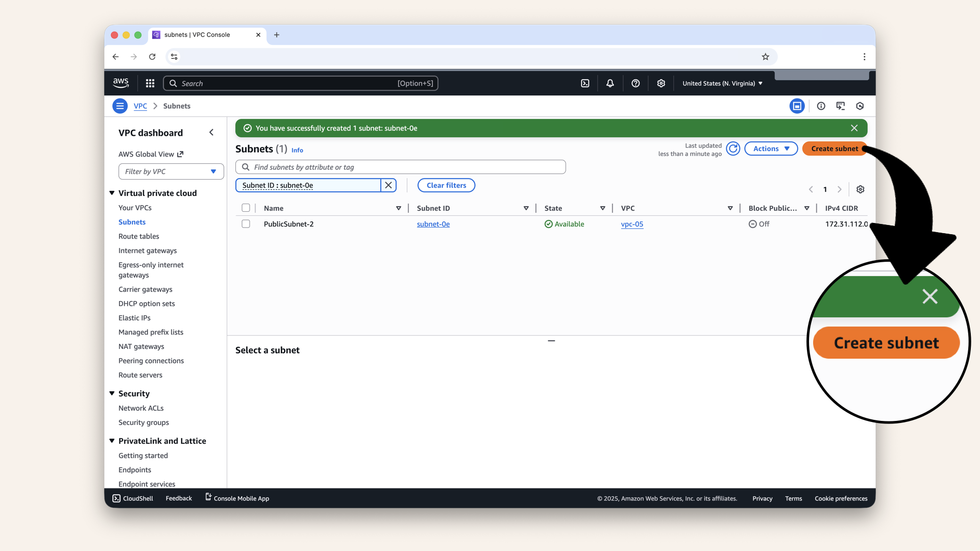The image size is (980, 551).
Task: Dismiss the green success banner
Action: (854, 128)
